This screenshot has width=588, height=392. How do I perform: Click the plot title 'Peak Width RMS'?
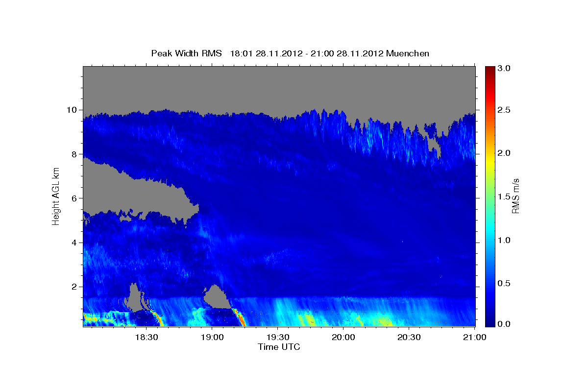[186, 53]
